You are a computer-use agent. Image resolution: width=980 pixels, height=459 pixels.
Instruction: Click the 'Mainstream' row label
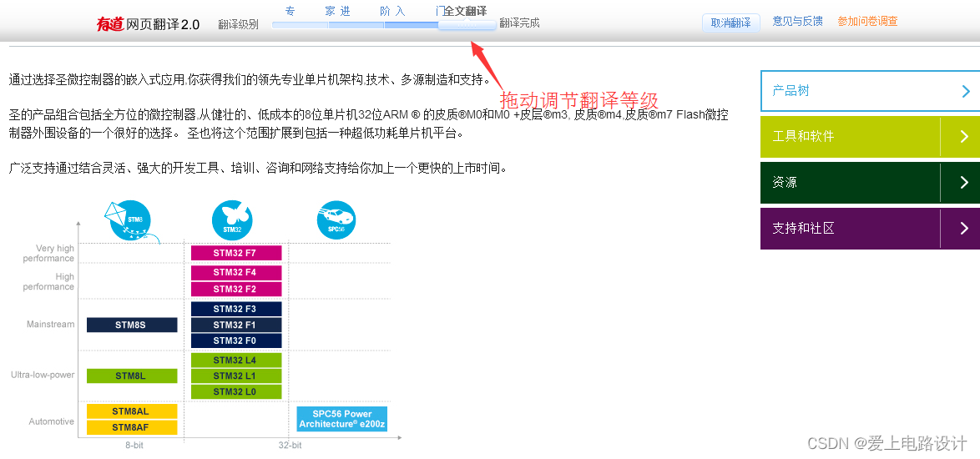point(51,324)
